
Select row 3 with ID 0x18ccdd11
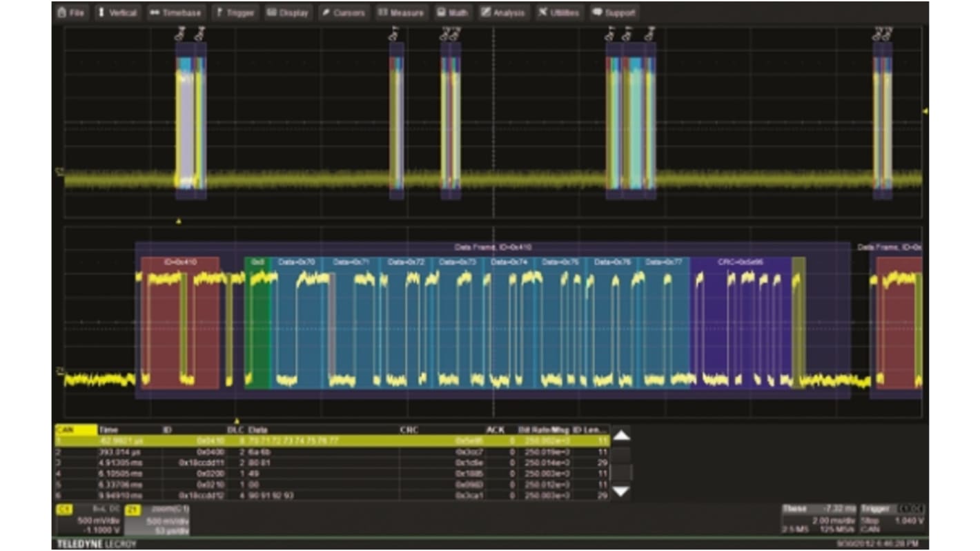[x=276, y=461]
